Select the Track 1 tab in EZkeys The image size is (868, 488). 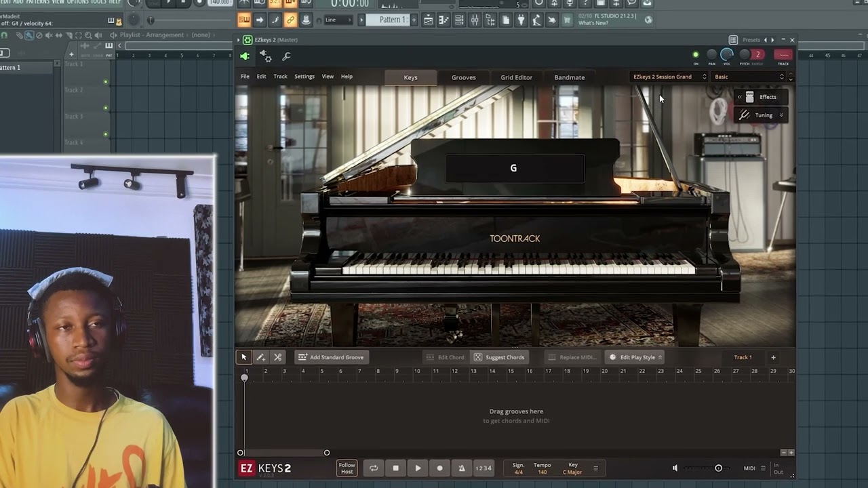(743, 357)
